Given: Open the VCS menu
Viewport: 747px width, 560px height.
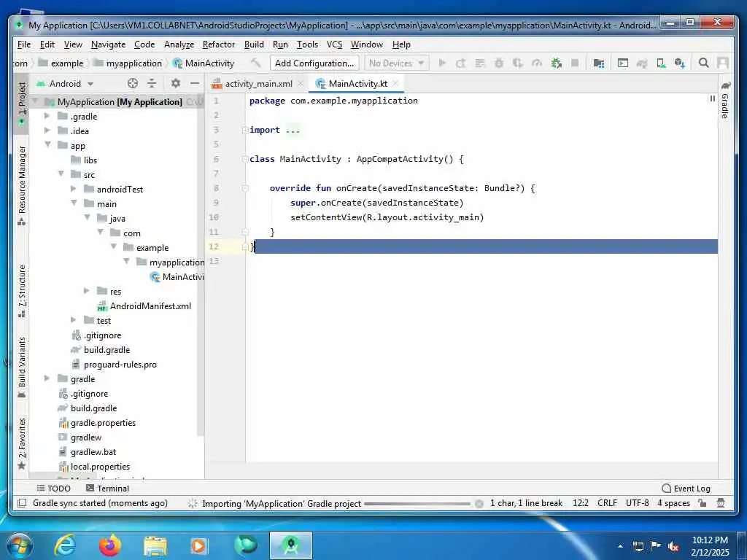Looking at the screenshot, I should (x=334, y=44).
